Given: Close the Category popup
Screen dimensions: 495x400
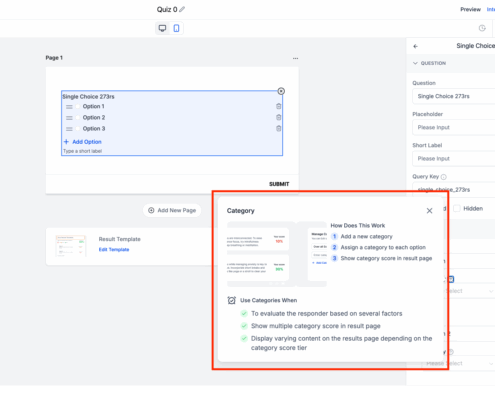Looking at the screenshot, I should click(429, 211).
